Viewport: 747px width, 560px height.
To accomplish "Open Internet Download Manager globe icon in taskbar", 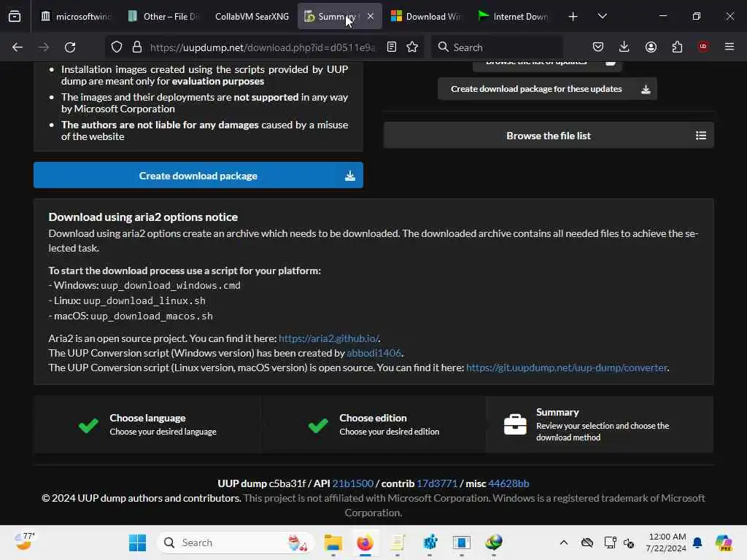I will (x=494, y=542).
